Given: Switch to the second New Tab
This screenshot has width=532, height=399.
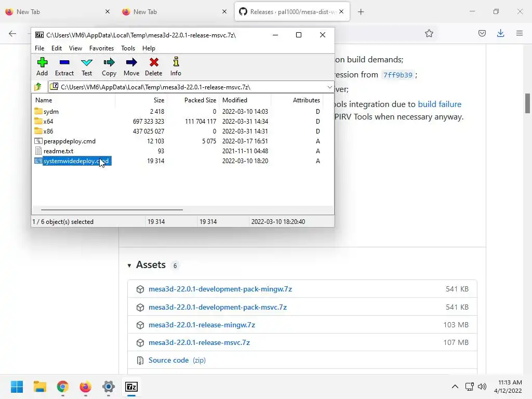Looking at the screenshot, I should coord(175,12).
